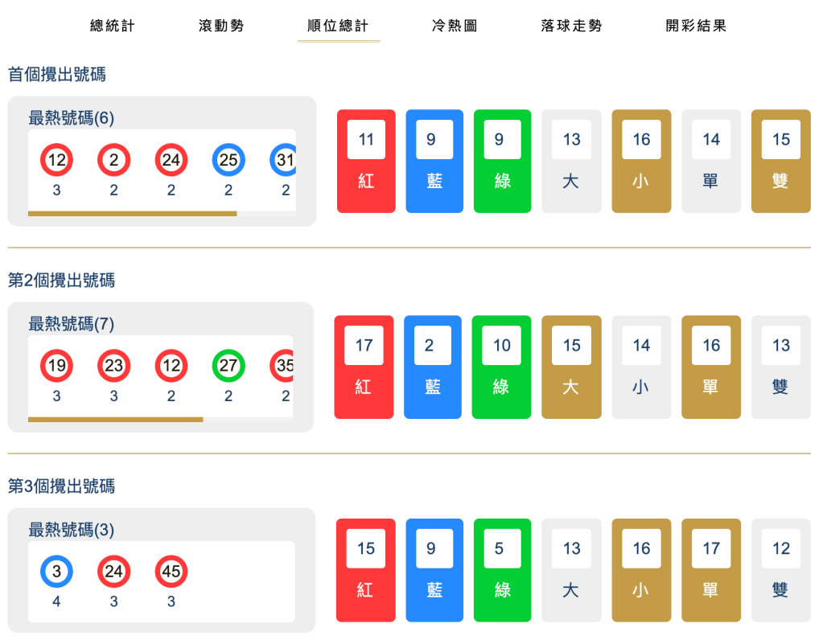The height and width of the screenshot is (644, 823).
Task: Click the partially visible 35 number in second section
Action: pyautogui.click(x=283, y=366)
